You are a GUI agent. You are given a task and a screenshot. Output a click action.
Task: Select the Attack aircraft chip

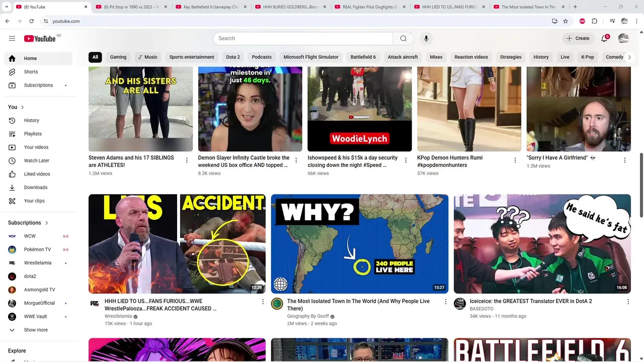coord(403,57)
